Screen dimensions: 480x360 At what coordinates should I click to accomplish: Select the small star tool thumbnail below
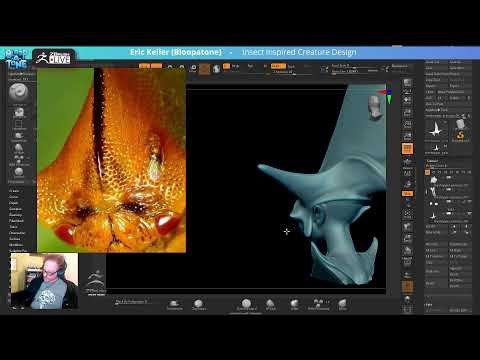point(436,148)
